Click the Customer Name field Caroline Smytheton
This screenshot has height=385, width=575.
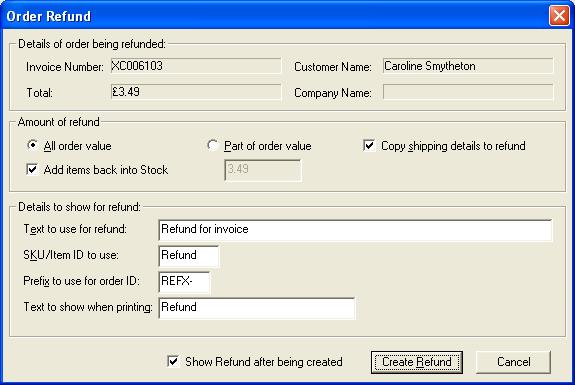pos(468,66)
